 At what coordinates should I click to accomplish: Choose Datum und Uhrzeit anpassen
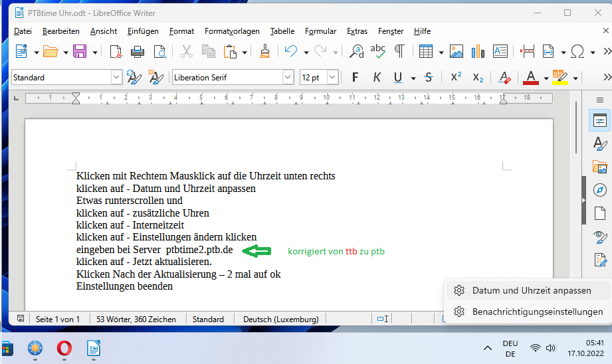coord(528,290)
